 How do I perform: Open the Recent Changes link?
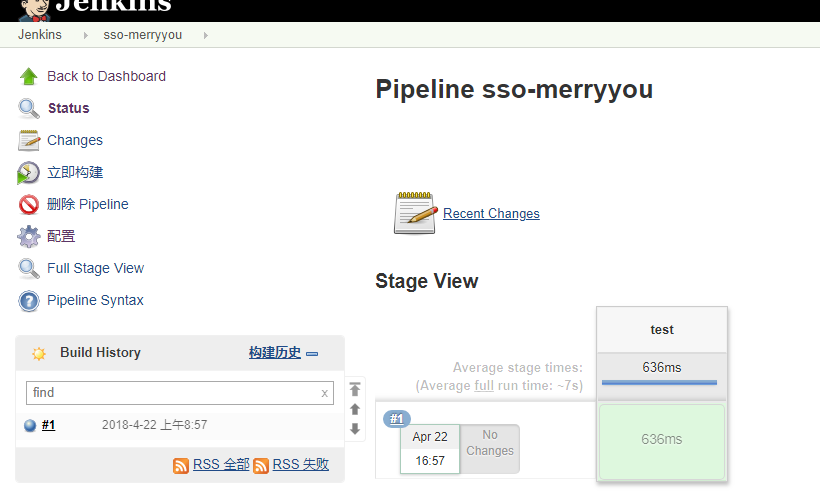click(491, 214)
